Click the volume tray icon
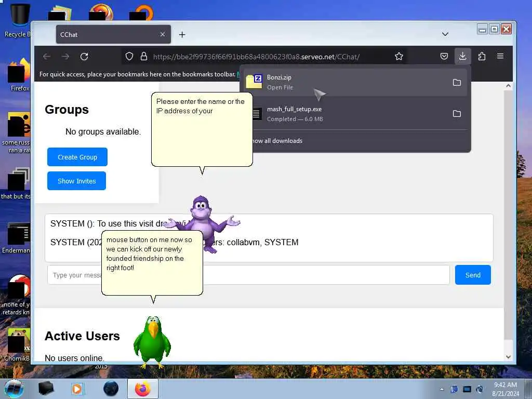This screenshot has height=399, width=532. (x=480, y=389)
